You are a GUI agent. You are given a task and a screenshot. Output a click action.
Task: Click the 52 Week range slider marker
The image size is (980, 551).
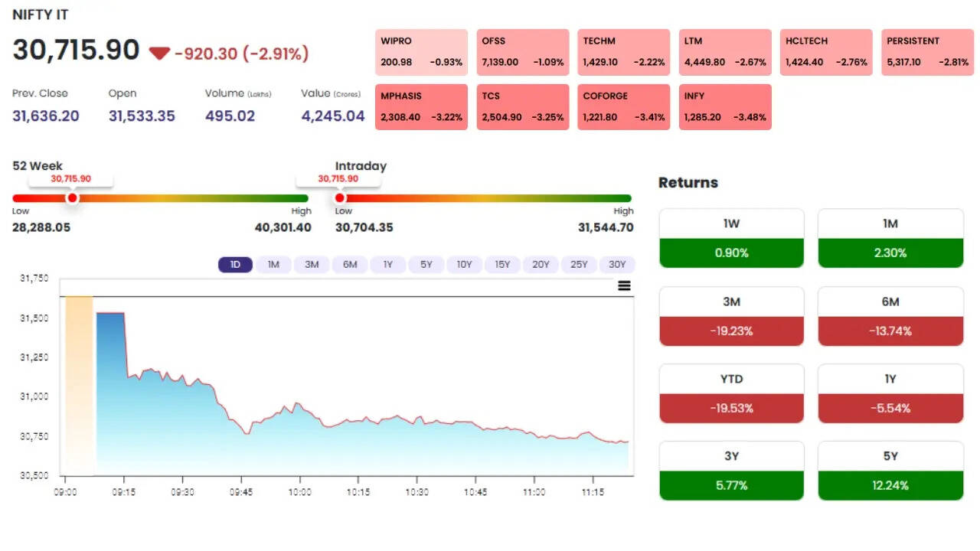coord(72,198)
